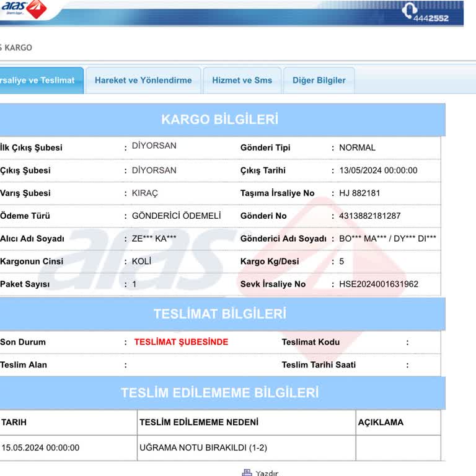Select Sevk İrsaliye No HSE2024001631962
The width and height of the screenshot is (476, 476).
(379, 284)
